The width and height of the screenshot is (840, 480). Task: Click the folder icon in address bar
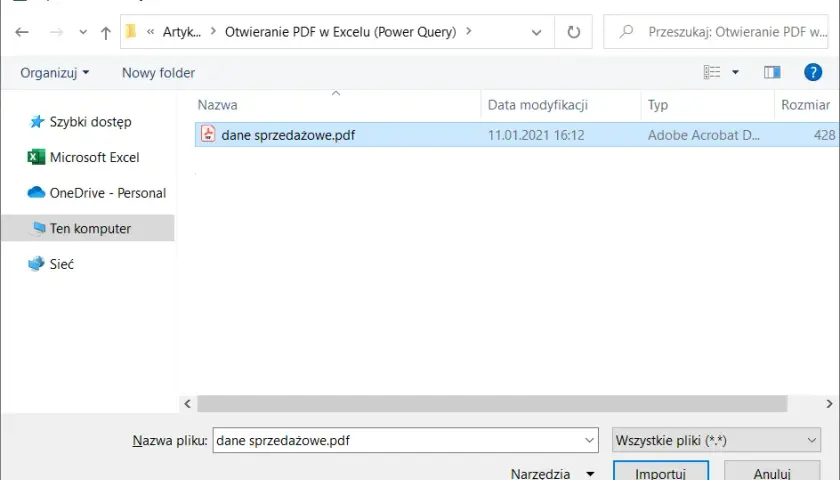131,32
